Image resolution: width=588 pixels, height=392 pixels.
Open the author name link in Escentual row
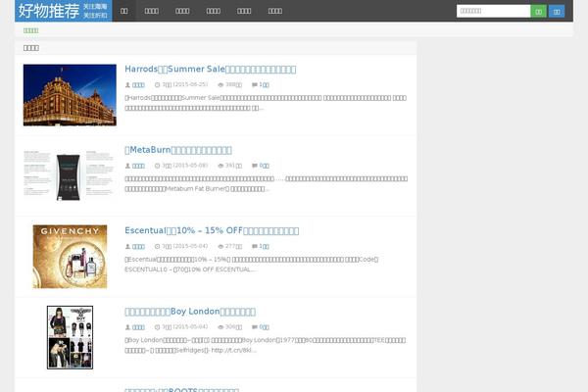138,246
